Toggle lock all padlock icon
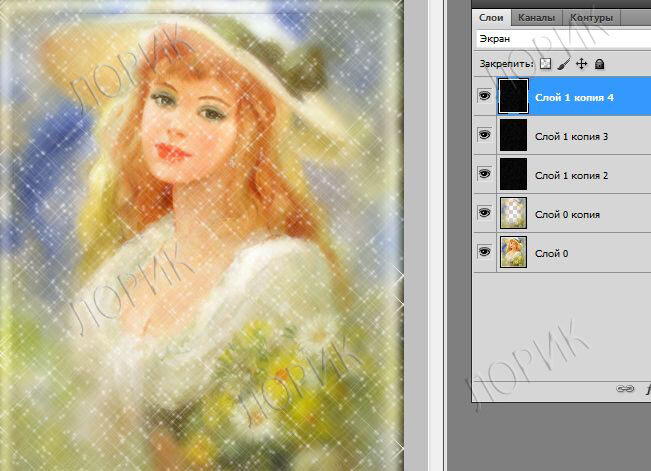This screenshot has height=471, width=651. click(600, 64)
